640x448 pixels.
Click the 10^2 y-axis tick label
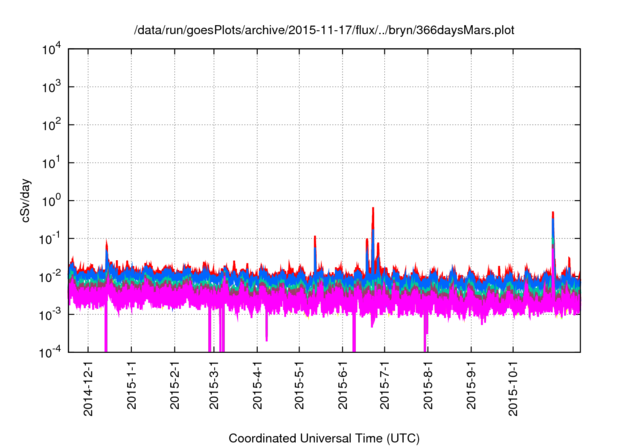(x=52, y=126)
